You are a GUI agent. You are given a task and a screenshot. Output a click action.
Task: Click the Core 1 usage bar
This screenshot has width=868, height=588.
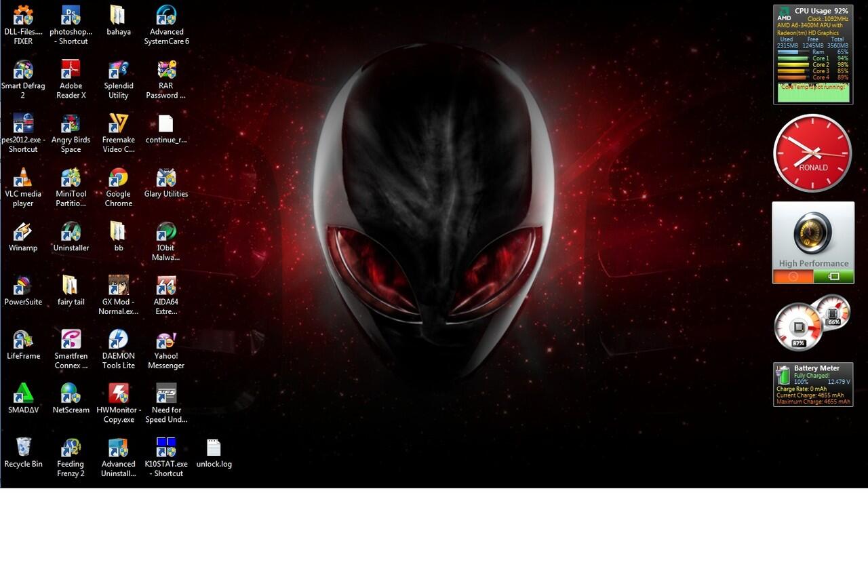(x=792, y=58)
